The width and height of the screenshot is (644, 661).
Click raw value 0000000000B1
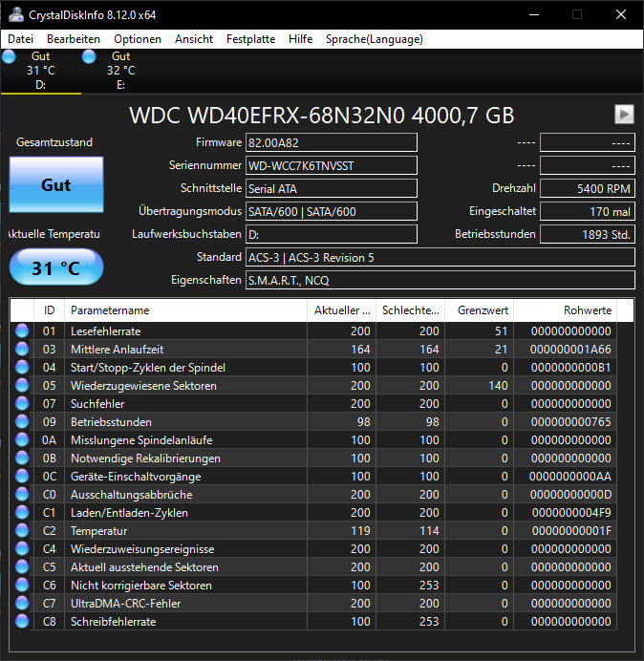pyautogui.click(x=570, y=368)
